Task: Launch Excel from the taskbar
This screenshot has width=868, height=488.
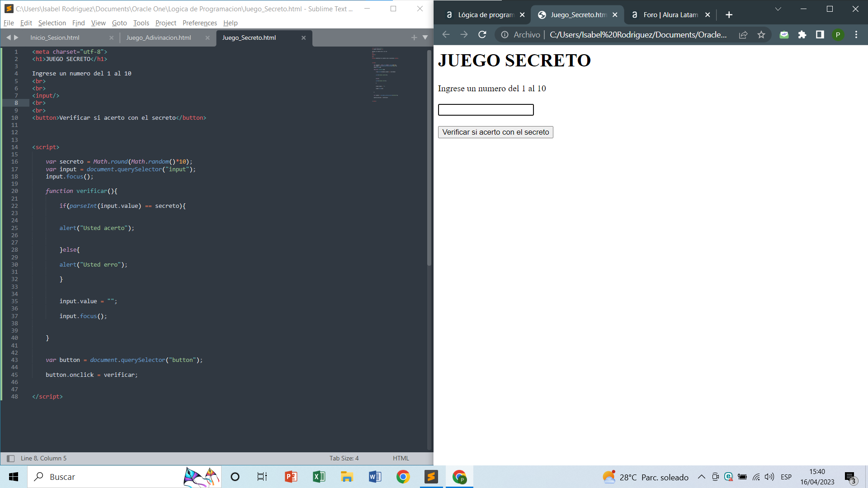Action: (319, 477)
